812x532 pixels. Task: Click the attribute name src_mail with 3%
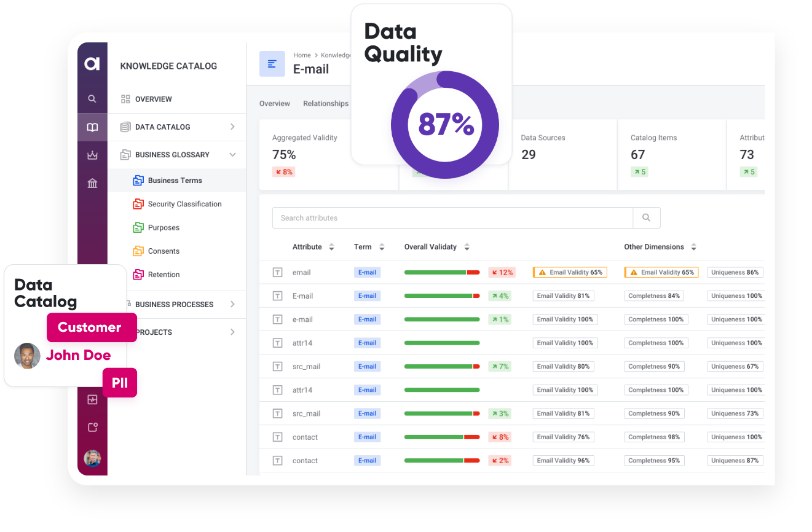pyautogui.click(x=306, y=413)
